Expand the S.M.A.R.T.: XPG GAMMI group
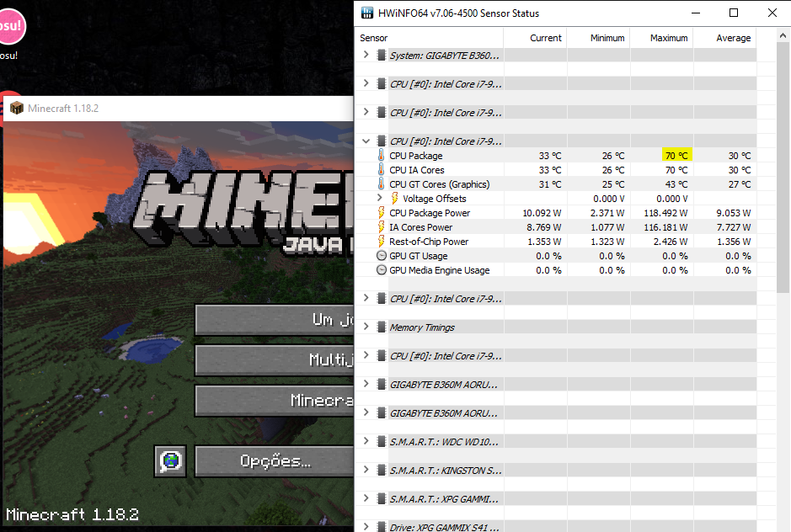Viewport: 791px width, 532px height. click(x=366, y=498)
